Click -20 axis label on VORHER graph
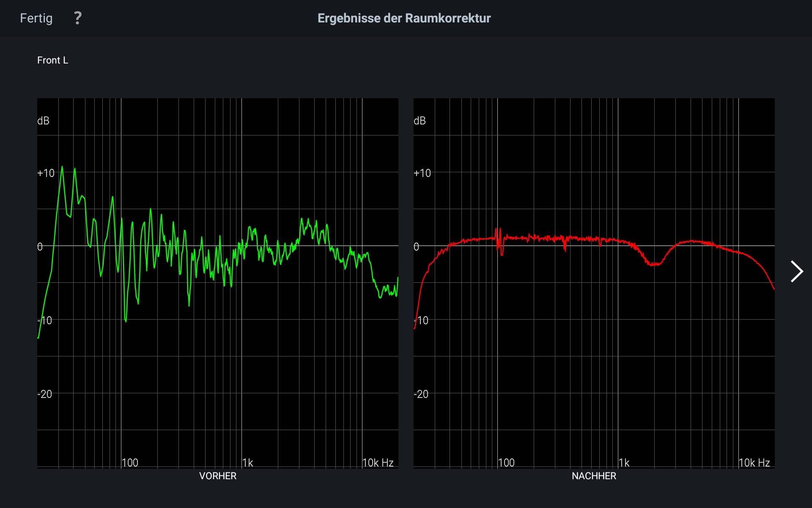This screenshot has width=812, height=508. click(x=44, y=394)
